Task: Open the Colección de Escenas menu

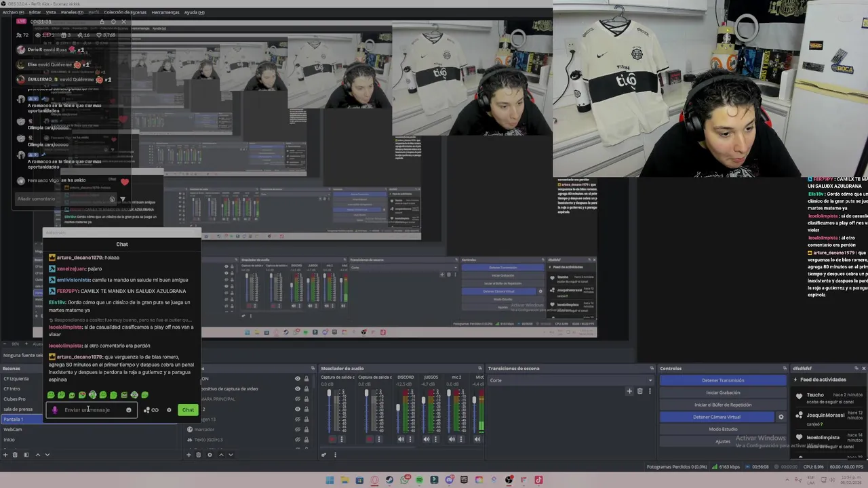Action: pos(125,12)
